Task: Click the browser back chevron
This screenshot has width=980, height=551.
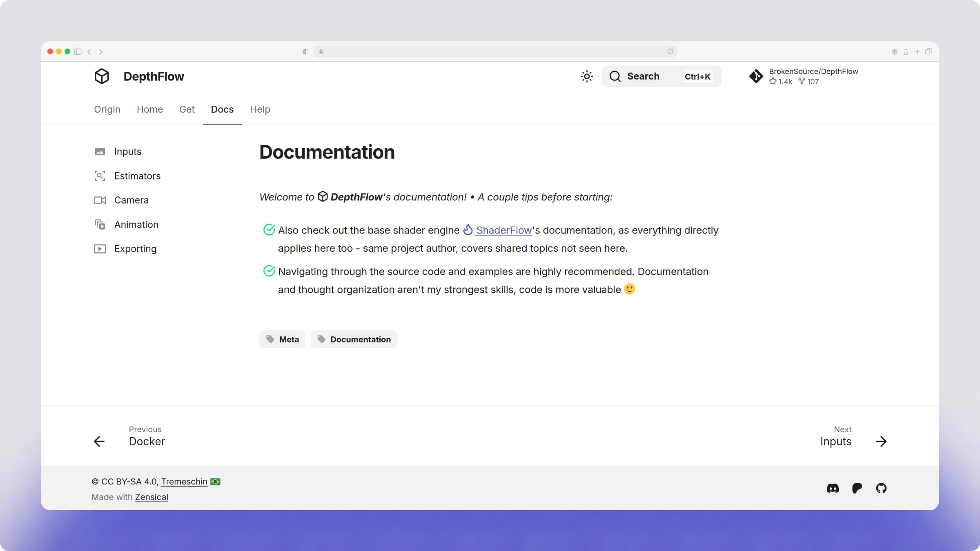Action: point(89,51)
